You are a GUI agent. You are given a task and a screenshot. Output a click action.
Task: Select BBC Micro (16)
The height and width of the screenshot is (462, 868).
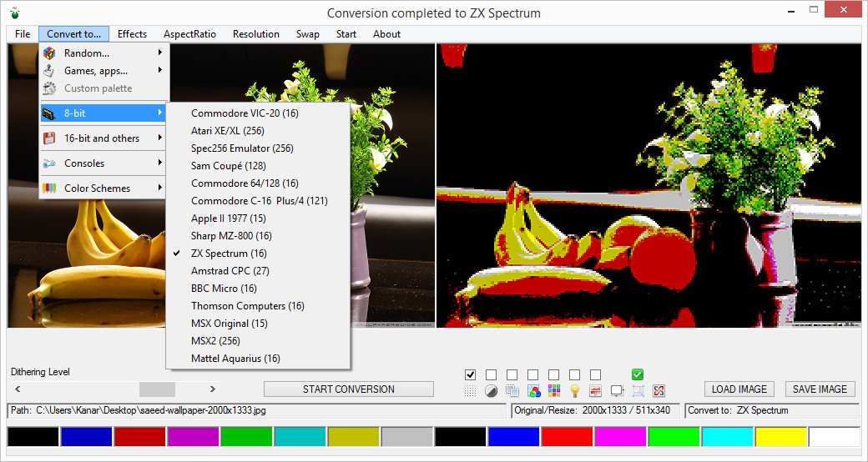point(258,289)
